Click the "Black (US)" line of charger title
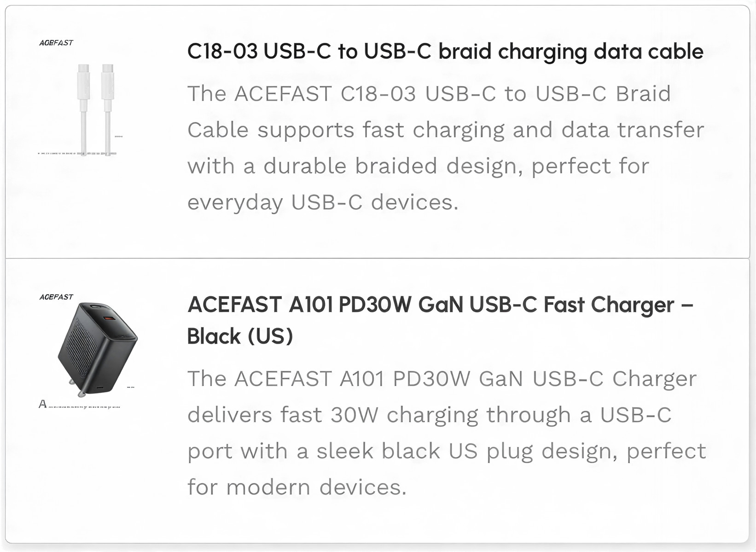Image resolution: width=756 pixels, height=552 pixels. 240,336
